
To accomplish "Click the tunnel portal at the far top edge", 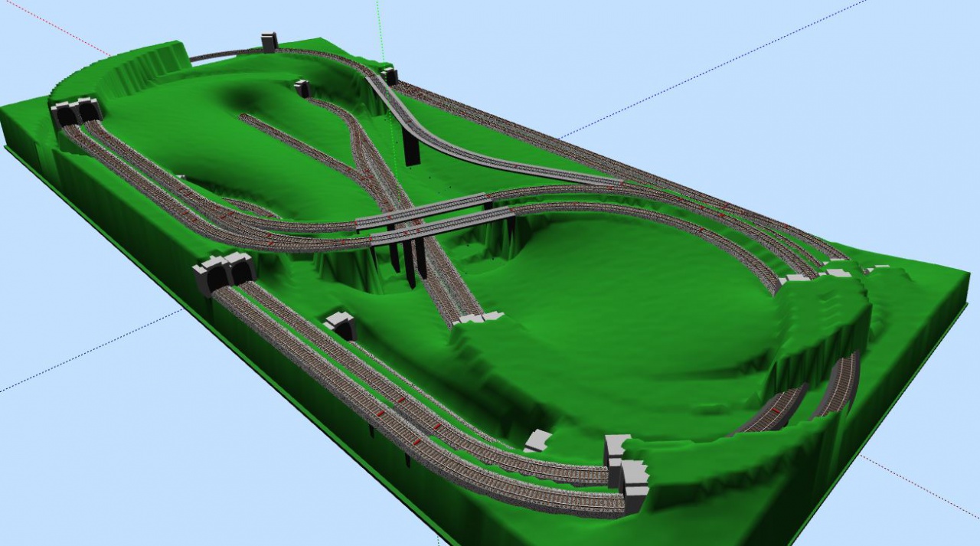I will pos(269,42).
